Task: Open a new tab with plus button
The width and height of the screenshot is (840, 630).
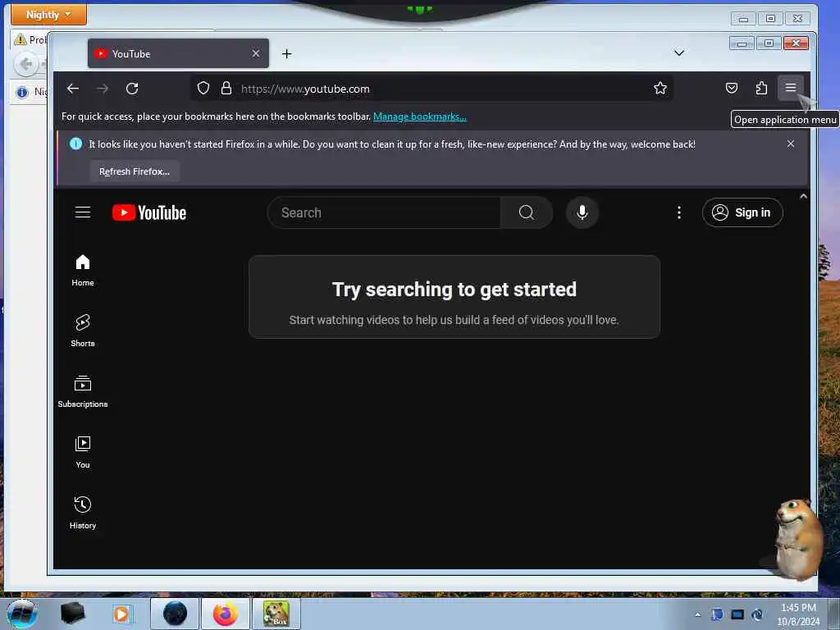Action: tap(286, 53)
